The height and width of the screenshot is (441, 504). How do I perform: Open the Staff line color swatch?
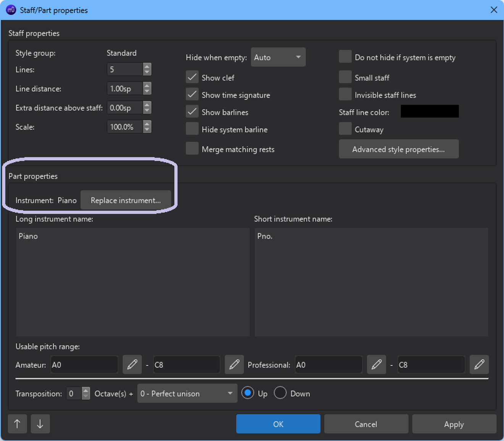coord(430,111)
